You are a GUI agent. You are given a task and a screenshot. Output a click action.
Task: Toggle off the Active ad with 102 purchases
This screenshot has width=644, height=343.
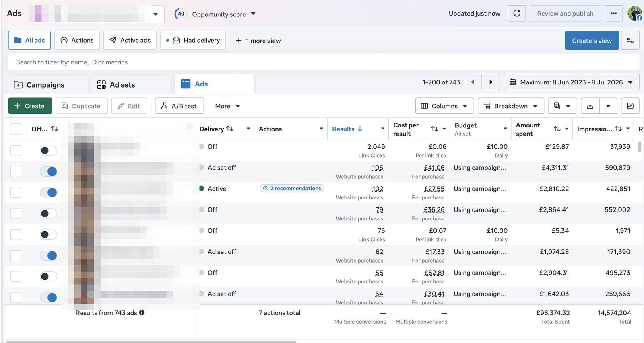pos(48,192)
